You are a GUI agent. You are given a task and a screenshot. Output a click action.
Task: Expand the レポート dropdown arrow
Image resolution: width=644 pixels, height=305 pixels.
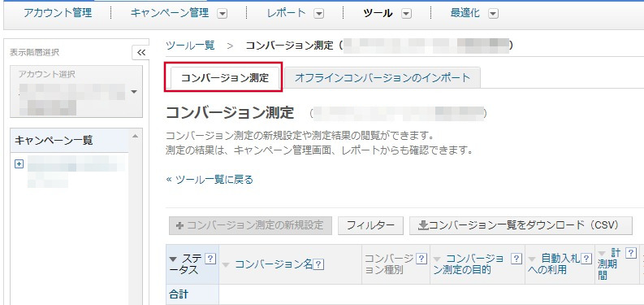click(x=318, y=14)
